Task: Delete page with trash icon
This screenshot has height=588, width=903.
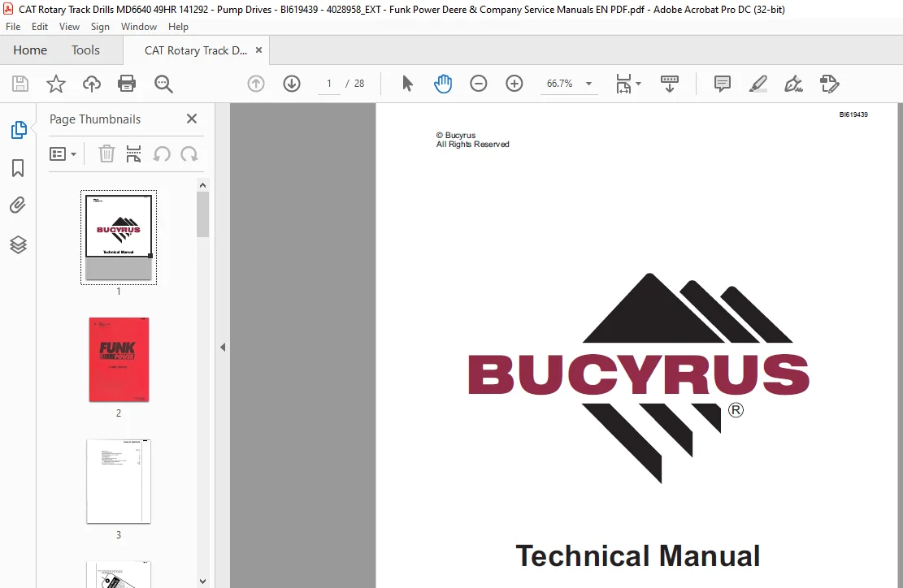Action: (106, 154)
